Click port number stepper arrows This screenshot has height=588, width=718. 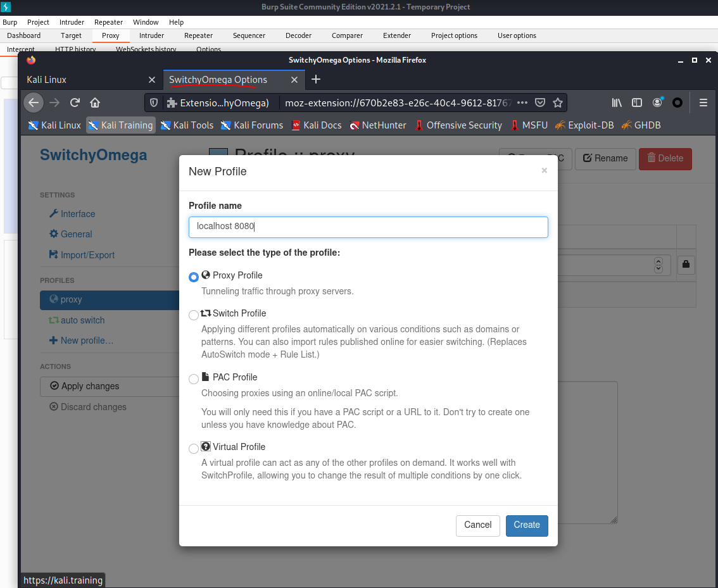coord(658,265)
